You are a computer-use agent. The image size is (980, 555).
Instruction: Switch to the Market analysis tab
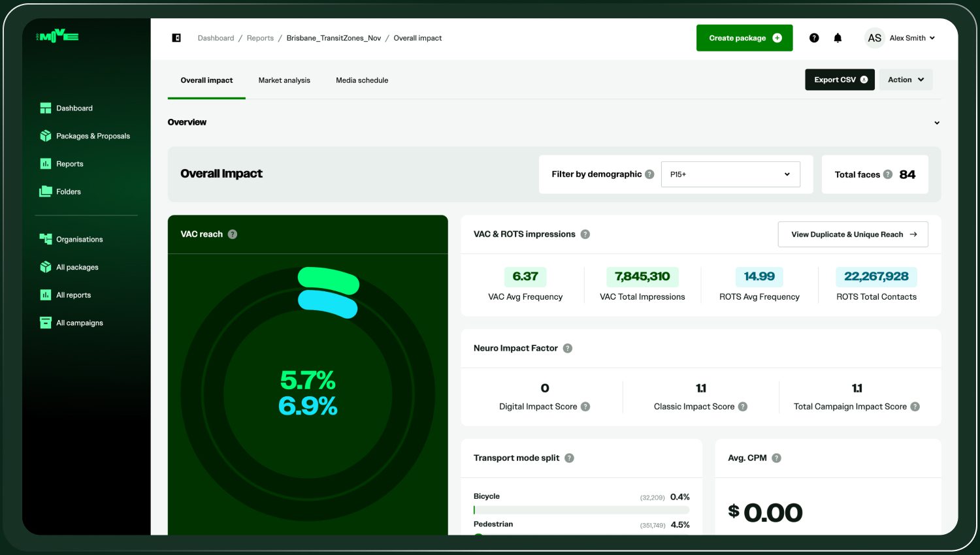coord(284,80)
